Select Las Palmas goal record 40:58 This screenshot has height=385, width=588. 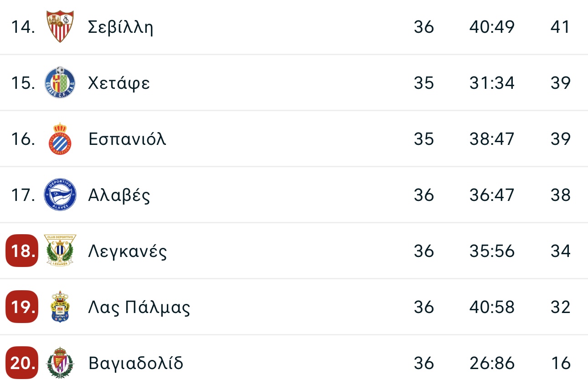point(492,307)
